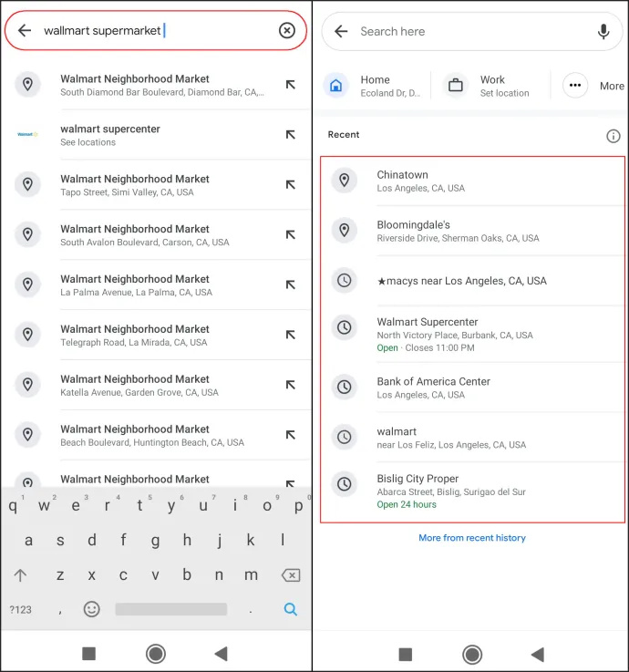Open info icon beside Recent heading

click(614, 136)
